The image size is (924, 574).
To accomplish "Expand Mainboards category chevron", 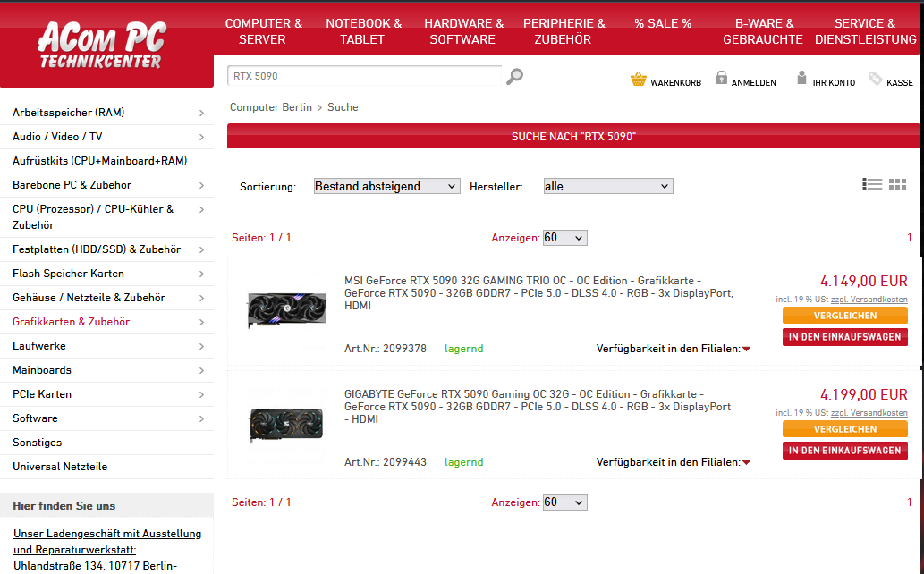I will 201,370.
